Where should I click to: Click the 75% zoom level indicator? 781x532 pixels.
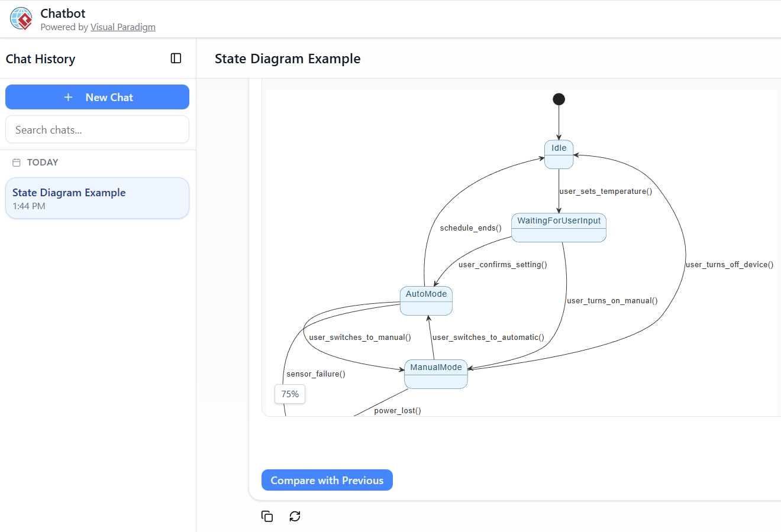click(289, 394)
